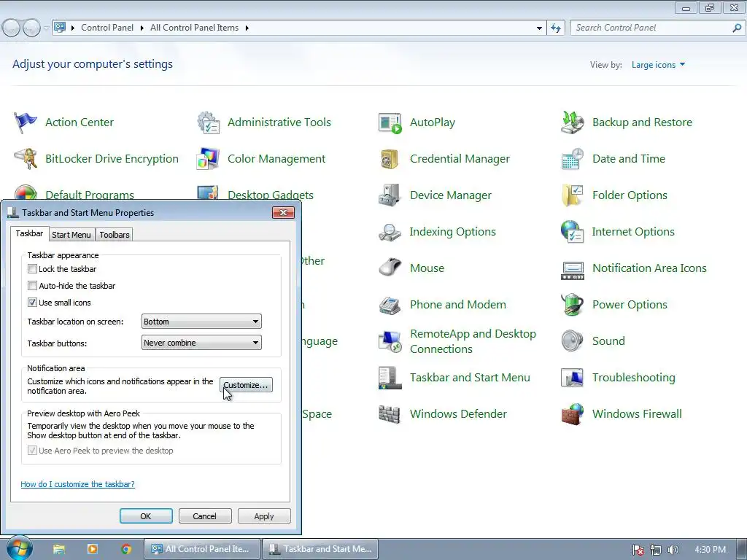This screenshot has height=560, width=747.
Task: Open the Troubleshooting icon
Action: tap(572, 378)
